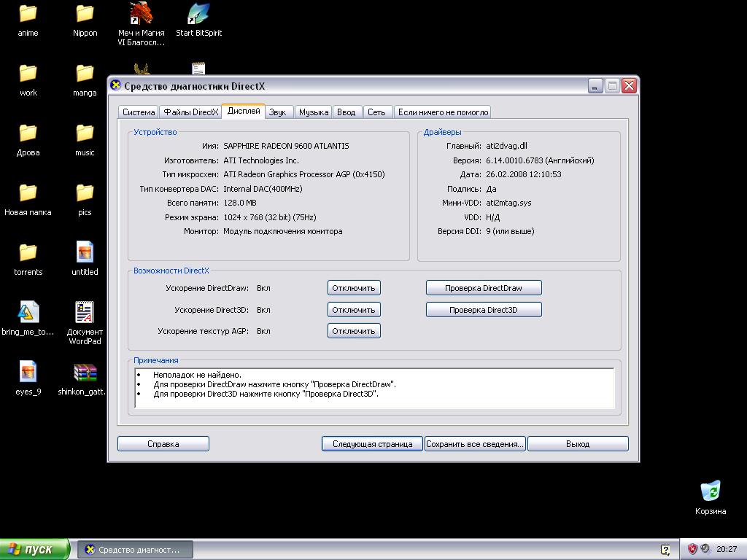This screenshot has width=747, height=560.
Task: Select the Дисплей tab
Action: (244, 111)
